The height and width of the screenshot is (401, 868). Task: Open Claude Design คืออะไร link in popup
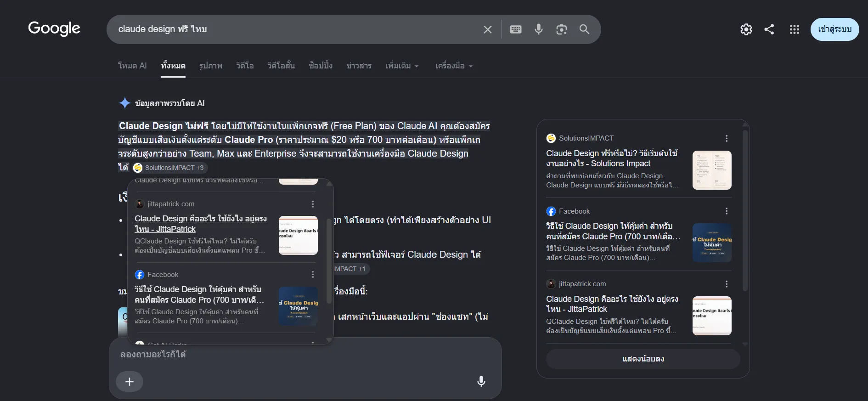pyautogui.click(x=201, y=224)
